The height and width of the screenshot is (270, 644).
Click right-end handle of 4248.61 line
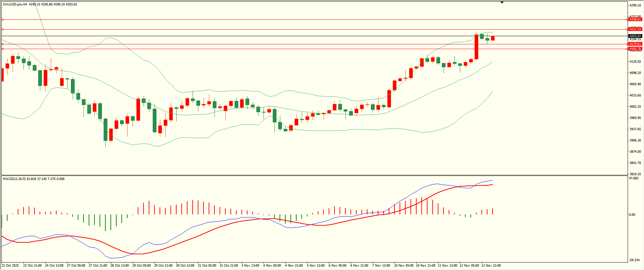[627, 20]
